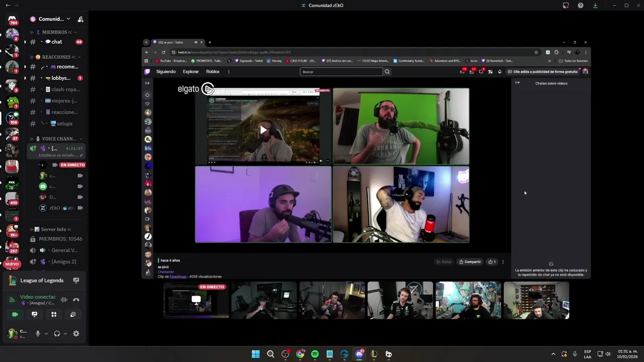The width and height of the screenshot is (644, 362).
Task: Deafen with the headphones icon
Action: click(x=57, y=333)
